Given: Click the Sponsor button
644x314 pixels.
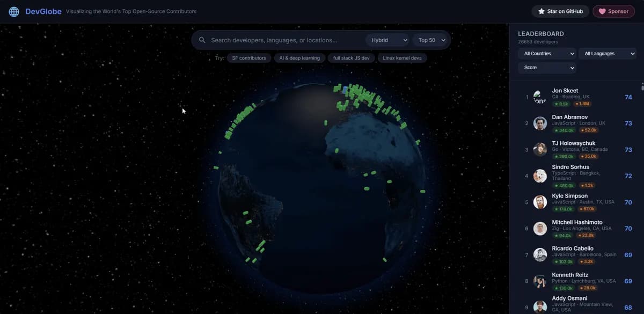Looking at the screenshot, I should (613, 11).
